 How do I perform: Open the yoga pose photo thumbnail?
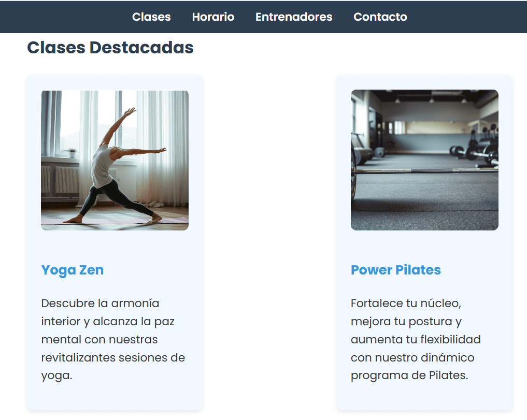point(115,160)
